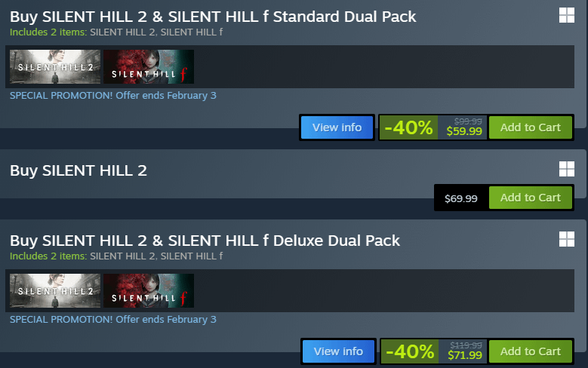Click the $69.99 price for SILENT HILL 2
The image size is (588, 368).
tap(461, 198)
